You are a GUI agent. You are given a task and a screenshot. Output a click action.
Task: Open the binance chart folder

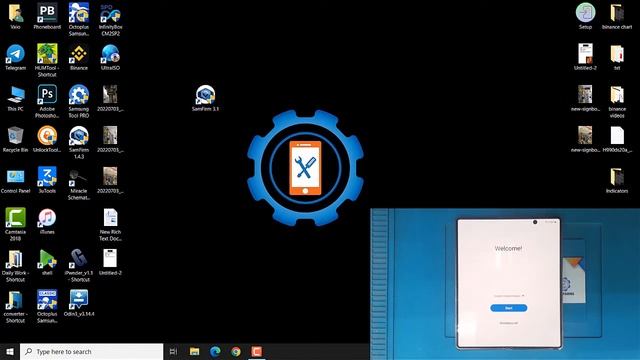(617, 16)
